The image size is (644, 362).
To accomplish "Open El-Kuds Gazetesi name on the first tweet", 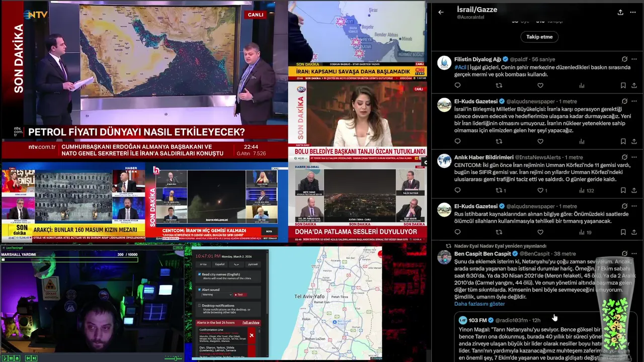I will [x=476, y=101].
